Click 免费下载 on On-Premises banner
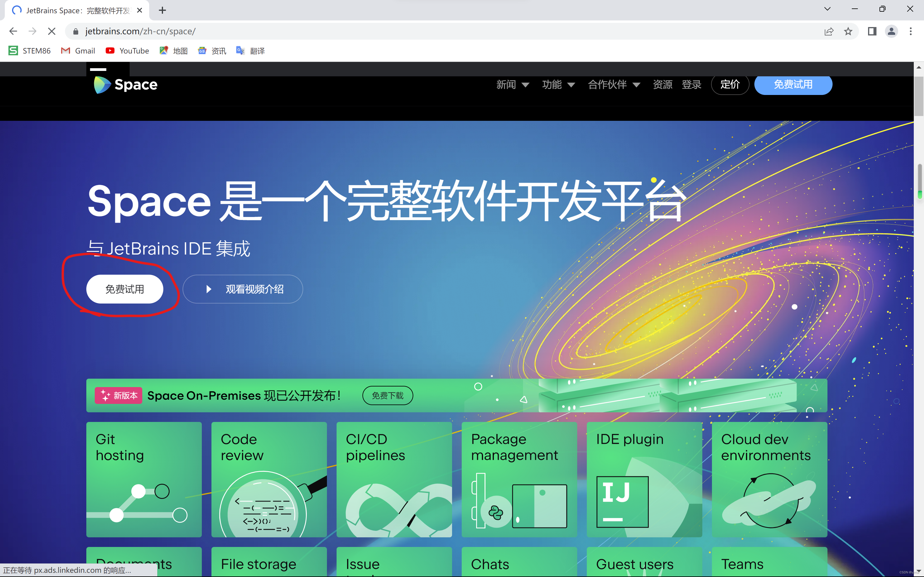This screenshot has height=577, width=924. 387,395
